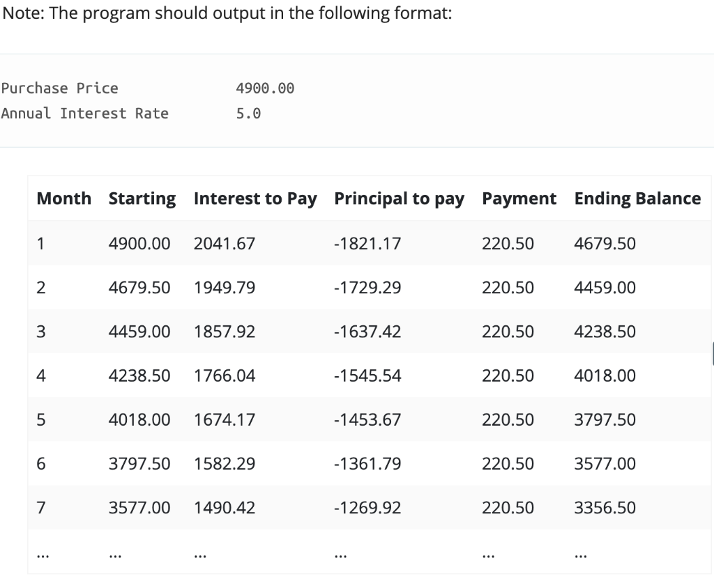Click the scrollbar handle at the right edge
The width and height of the screenshot is (714, 588).
tap(713, 354)
